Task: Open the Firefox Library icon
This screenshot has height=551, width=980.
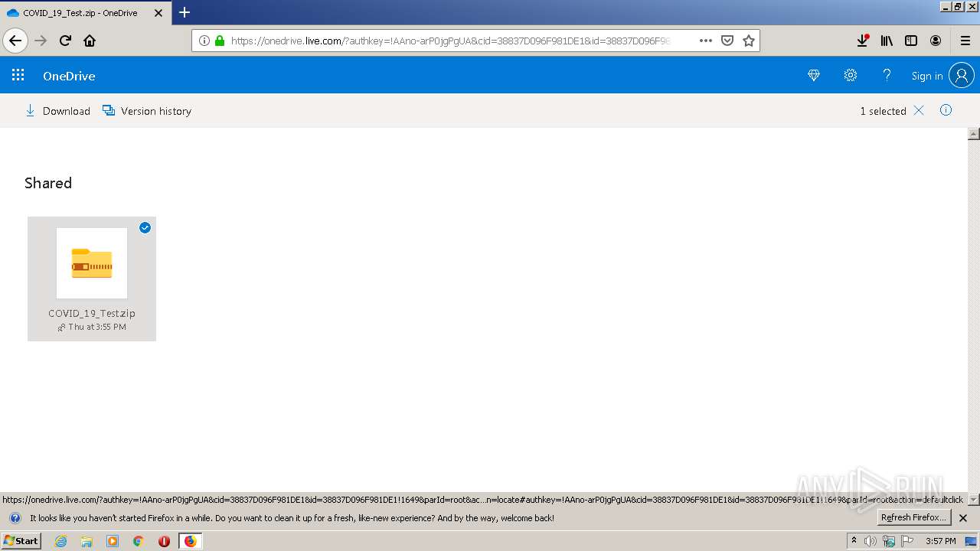Action: click(887, 41)
